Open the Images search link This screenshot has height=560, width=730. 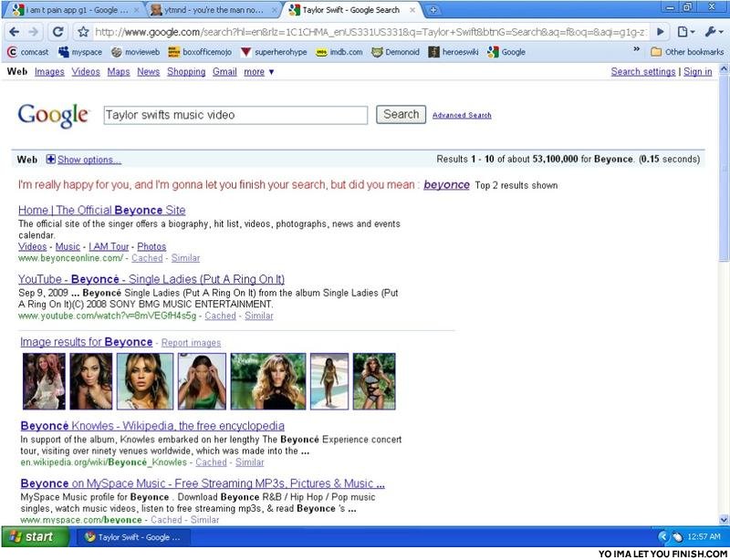coord(49,72)
